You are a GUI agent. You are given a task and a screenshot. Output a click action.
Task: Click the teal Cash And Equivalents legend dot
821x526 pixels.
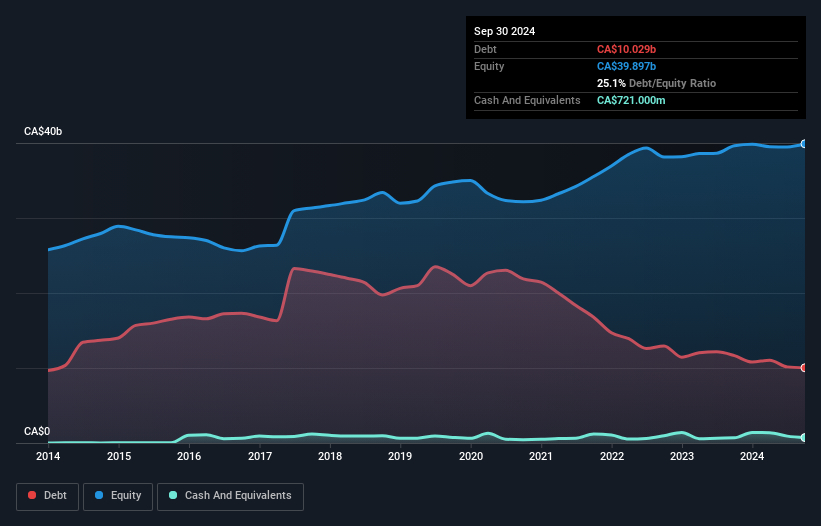click(173, 495)
